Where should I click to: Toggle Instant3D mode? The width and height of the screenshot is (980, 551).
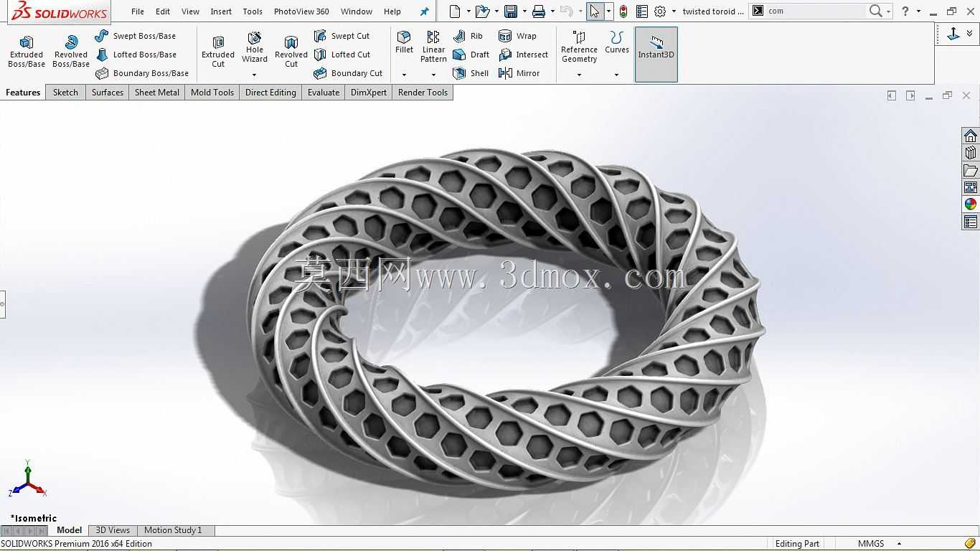(656, 55)
